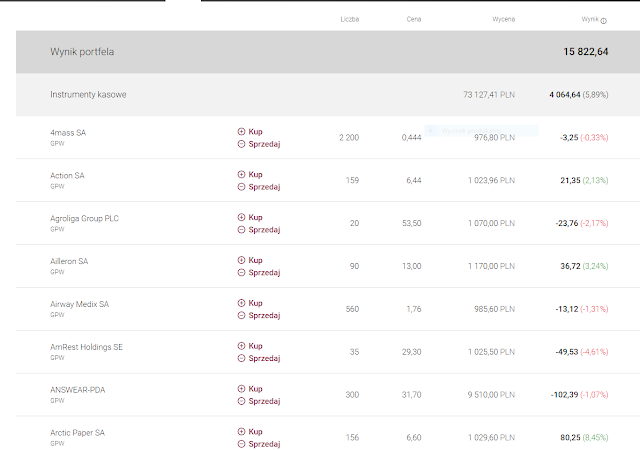Select Kup for Agroliga Group PLC
Image resolution: width=640 pixels, height=450 pixels.
pos(255,217)
